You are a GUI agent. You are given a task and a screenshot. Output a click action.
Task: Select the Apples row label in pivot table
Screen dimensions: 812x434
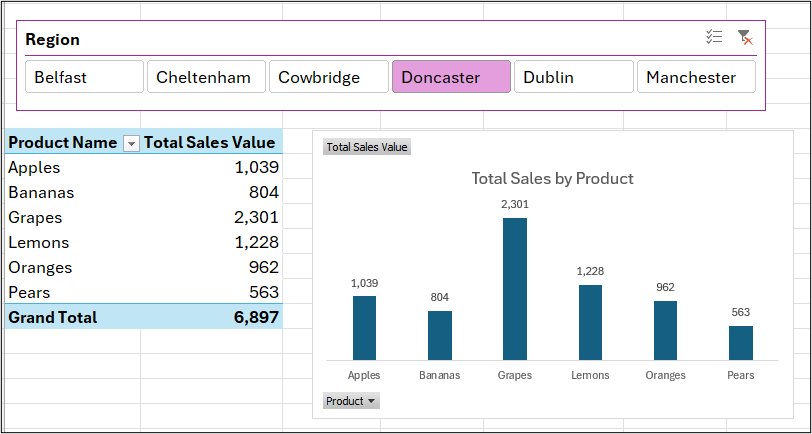pos(34,168)
